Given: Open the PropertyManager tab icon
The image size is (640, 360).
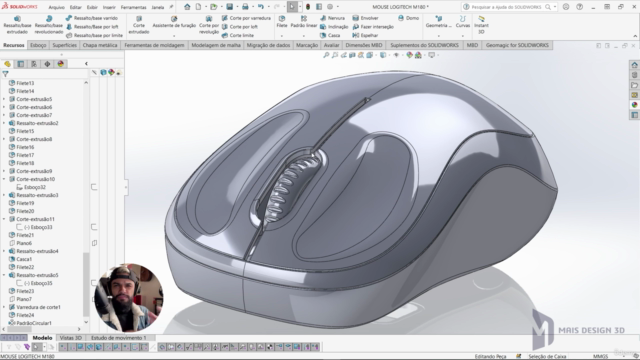Looking at the screenshot, I should click(x=21, y=64).
